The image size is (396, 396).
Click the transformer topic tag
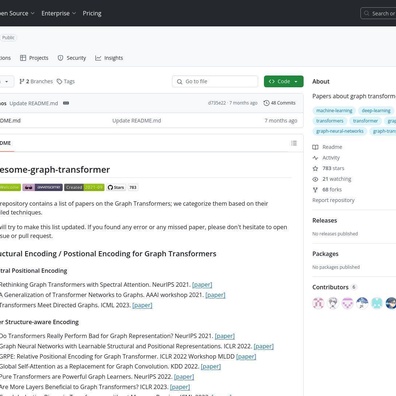pyautogui.click(x=365, y=121)
